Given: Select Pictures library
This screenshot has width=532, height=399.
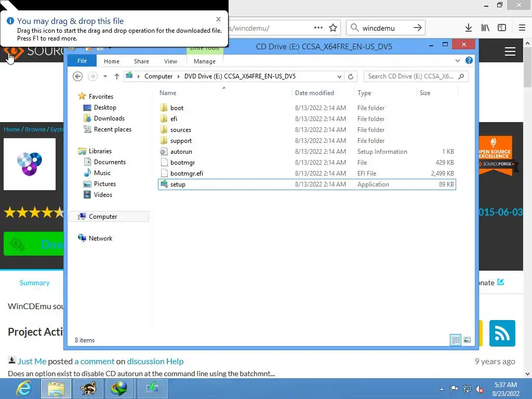Looking at the screenshot, I should point(105,184).
